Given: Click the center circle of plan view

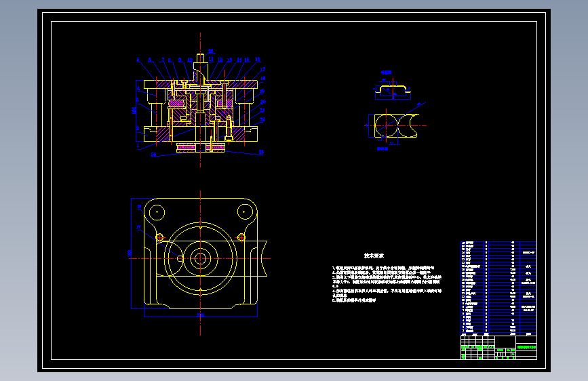Looking at the screenshot, I should pyautogui.click(x=200, y=258).
